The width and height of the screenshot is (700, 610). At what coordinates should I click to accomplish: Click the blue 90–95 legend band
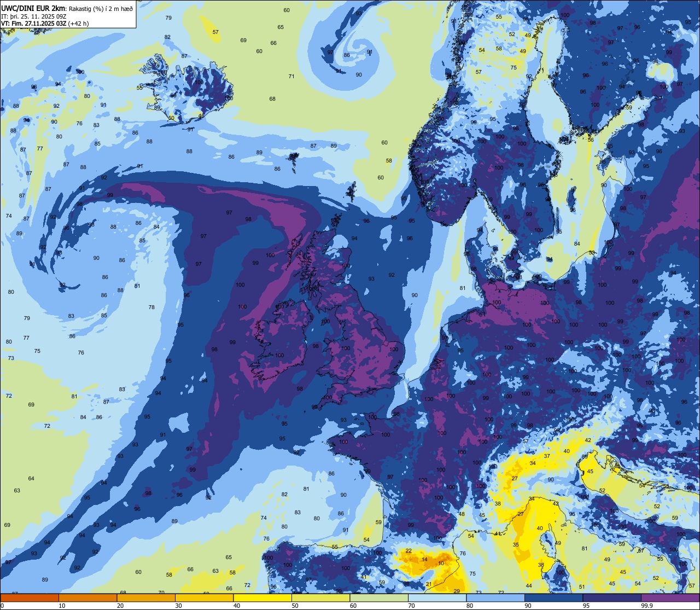pyautogui.click(x=554, y=598)
